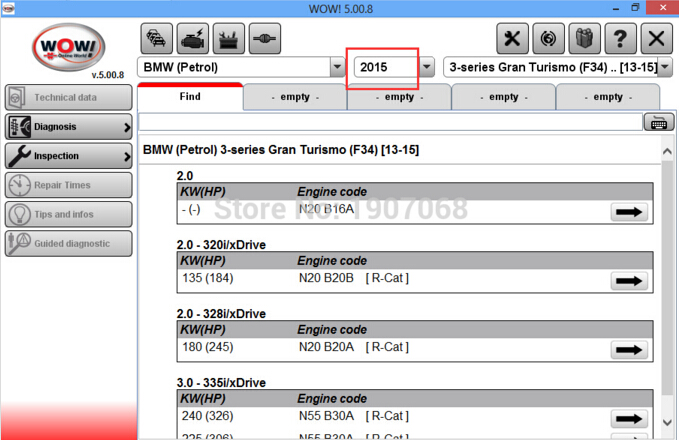Click the 2.0 - 328i/xDrive heading
The image size is (679, 440).
click(x=221, y=314)
